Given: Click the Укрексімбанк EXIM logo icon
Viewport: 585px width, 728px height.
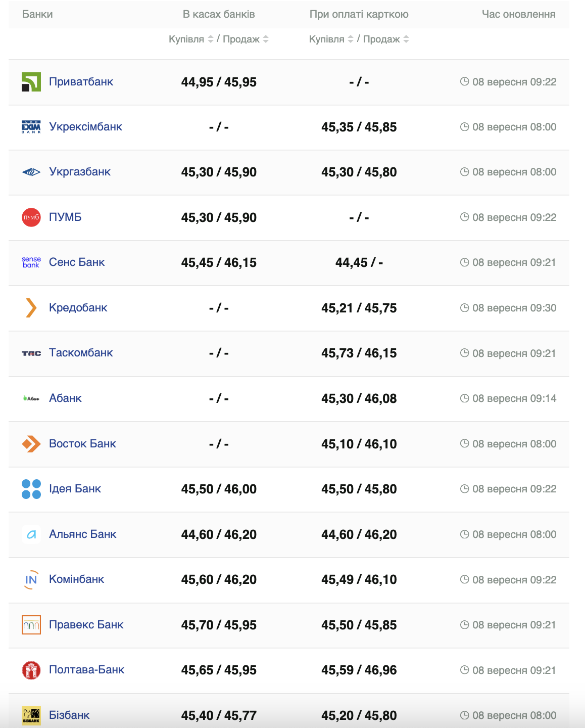Looking at the screenshot, I should click(31, 127).
